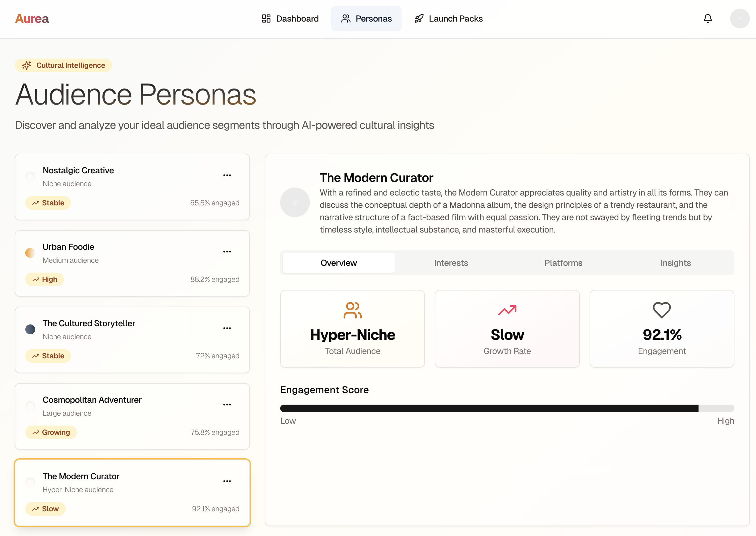The width and height of the screenshot is (756, 536).
Task: Switch to the Interests tab
Action: pos(451,263)
